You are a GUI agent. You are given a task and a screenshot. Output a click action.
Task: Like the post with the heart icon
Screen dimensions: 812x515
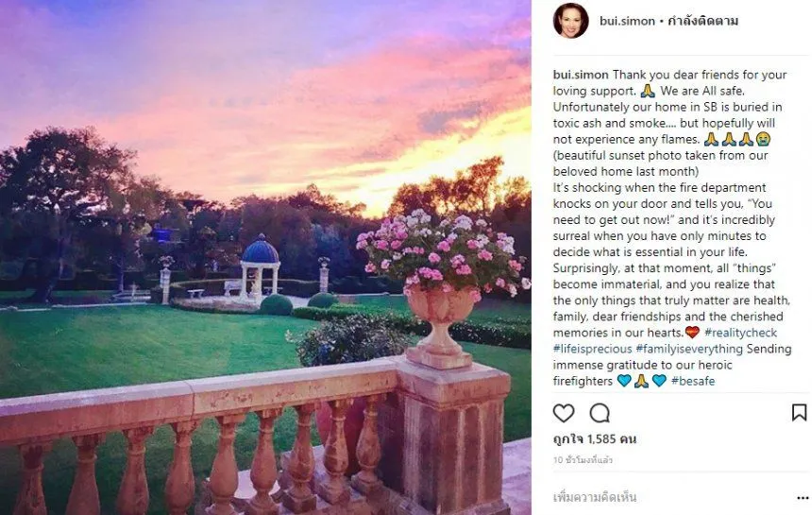[564, 413]
